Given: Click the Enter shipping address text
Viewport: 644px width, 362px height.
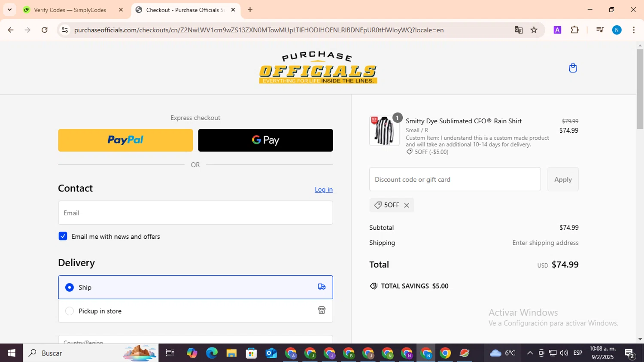Looking at the screenshot, I should click(545, 243).
